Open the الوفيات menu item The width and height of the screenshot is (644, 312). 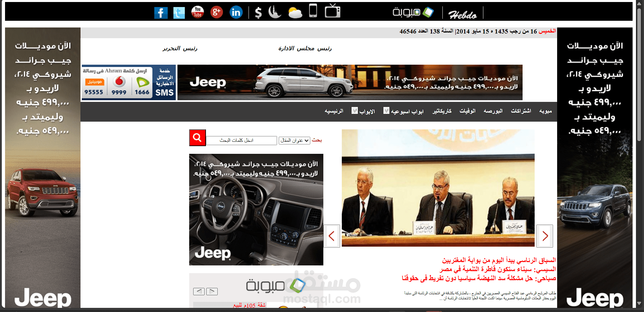[468, 111]
